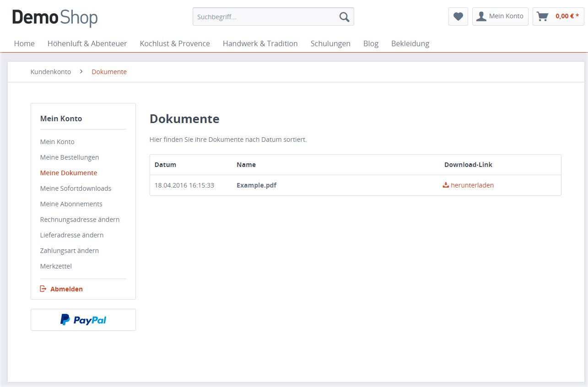Click the Abmelden logout link
The image size is (588, 387).
pyautogui.click(x=66, y=289)
